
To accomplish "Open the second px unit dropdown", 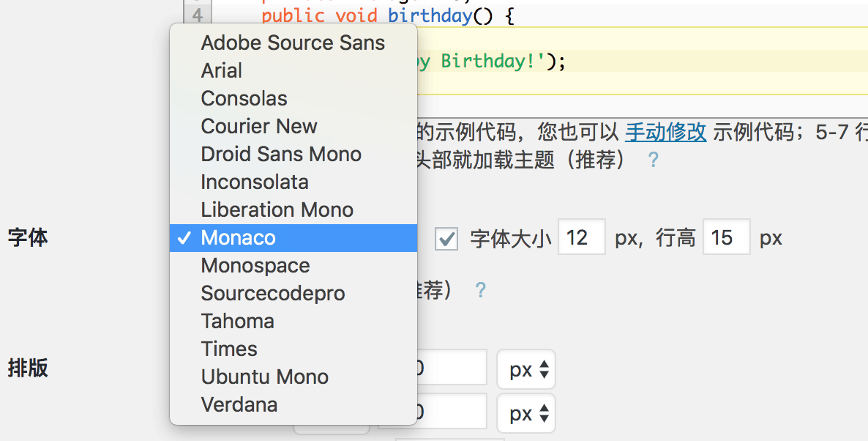I will pyautogui.click(x=526, y=413).
